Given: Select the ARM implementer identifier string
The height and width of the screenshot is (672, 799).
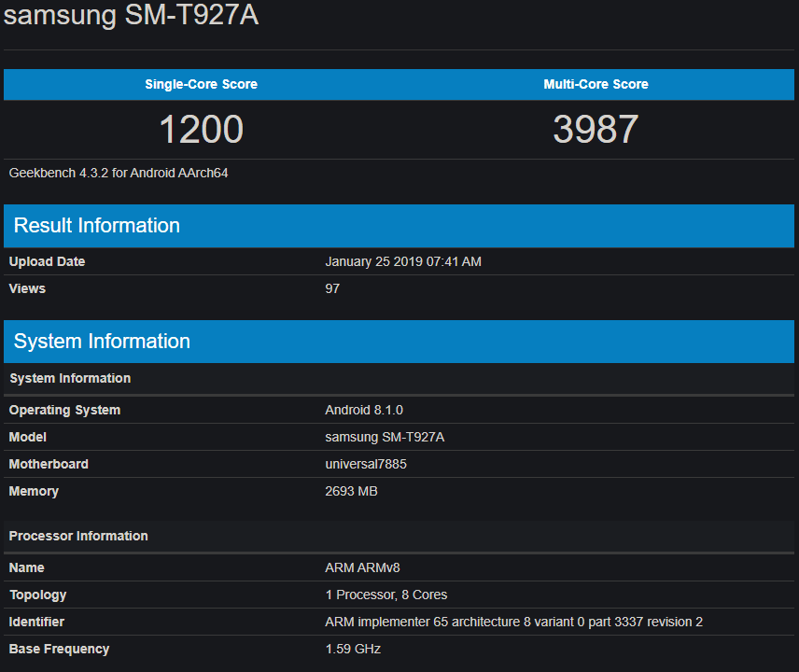Looking at the screenshot, I should coord(513,622).
